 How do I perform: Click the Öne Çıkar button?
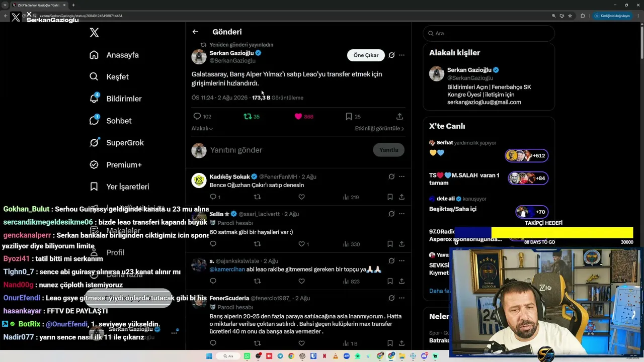[366, 55]
